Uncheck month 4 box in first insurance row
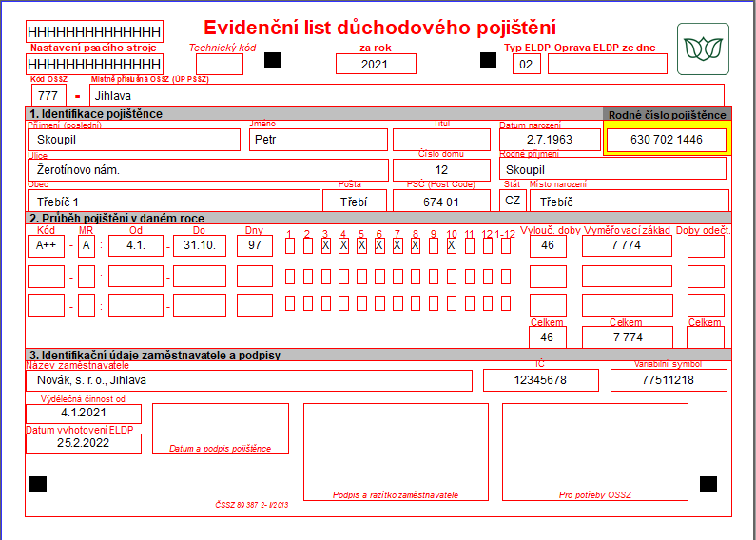Image resolution: width=756 pixels, height=540 pixels. pos(344,246)
